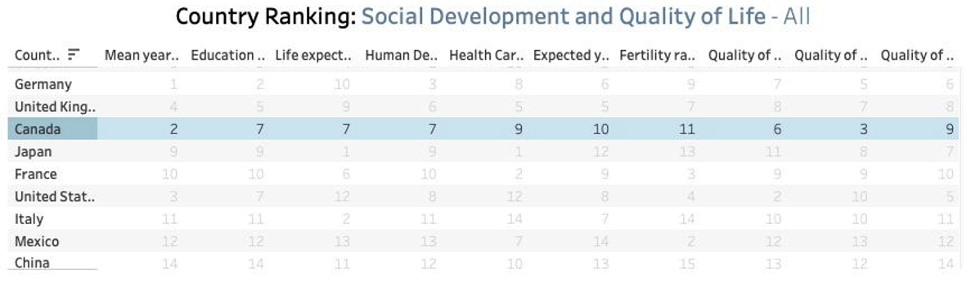Screen dimensions: 980x301
Task: Click the Human Development column header
Action: point(401,55)
